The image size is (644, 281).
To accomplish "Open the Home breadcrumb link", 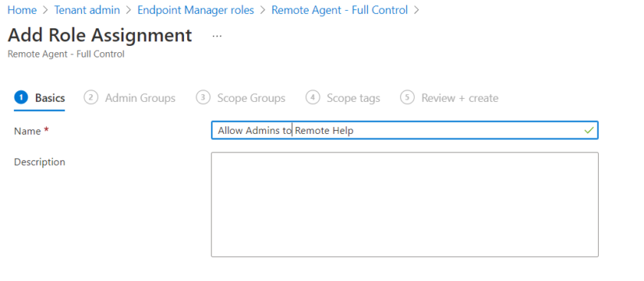I will tap(22, 10).
